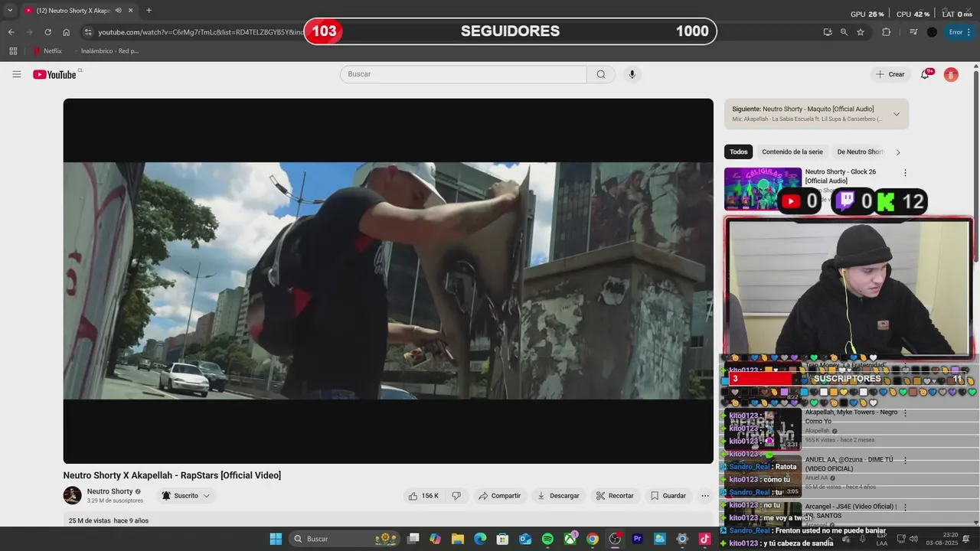The width and height of the screenshot is (980, 551).
Task: Click the 3.29 M de suscriptores text
Action: click(x=115, y=500)
